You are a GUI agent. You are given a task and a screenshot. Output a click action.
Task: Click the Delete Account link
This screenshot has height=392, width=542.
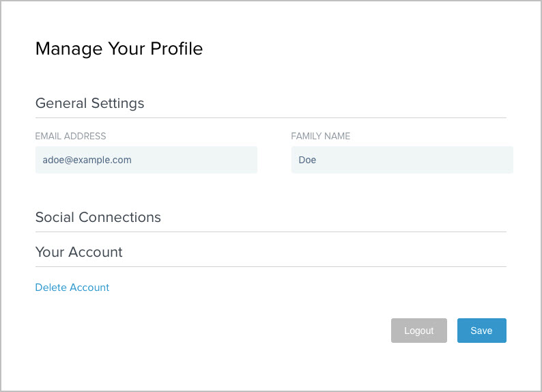click(72, 288)
